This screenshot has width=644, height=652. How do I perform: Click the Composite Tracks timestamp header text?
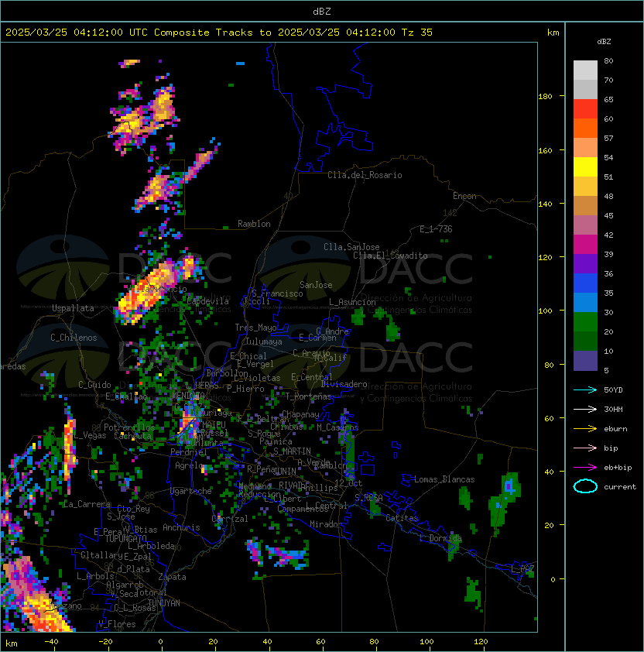pyautogui.click(x=219, y=33)
